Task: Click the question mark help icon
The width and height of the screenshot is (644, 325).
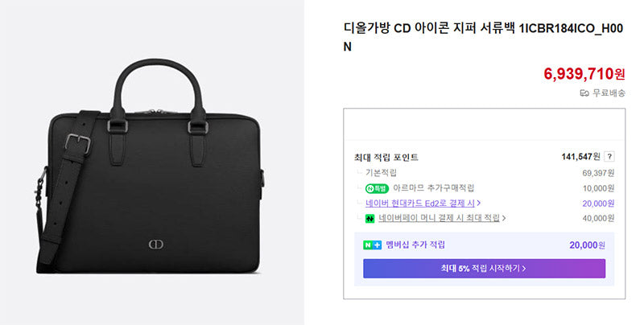Action: 609,157
